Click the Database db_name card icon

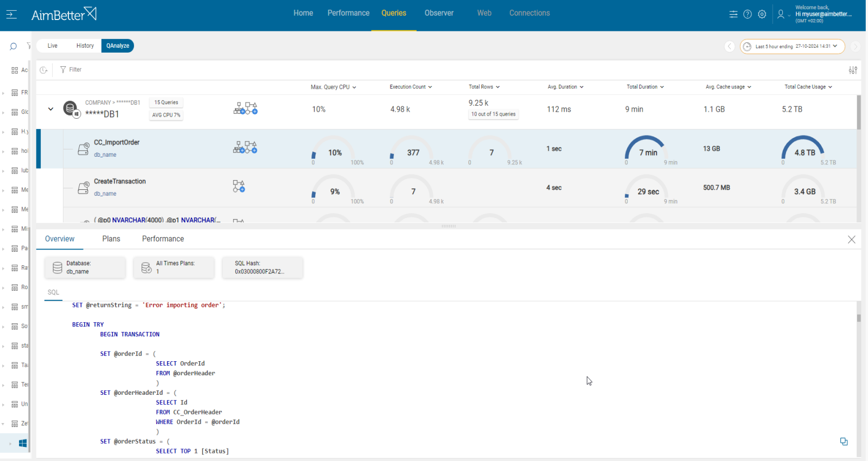[58, 267]
